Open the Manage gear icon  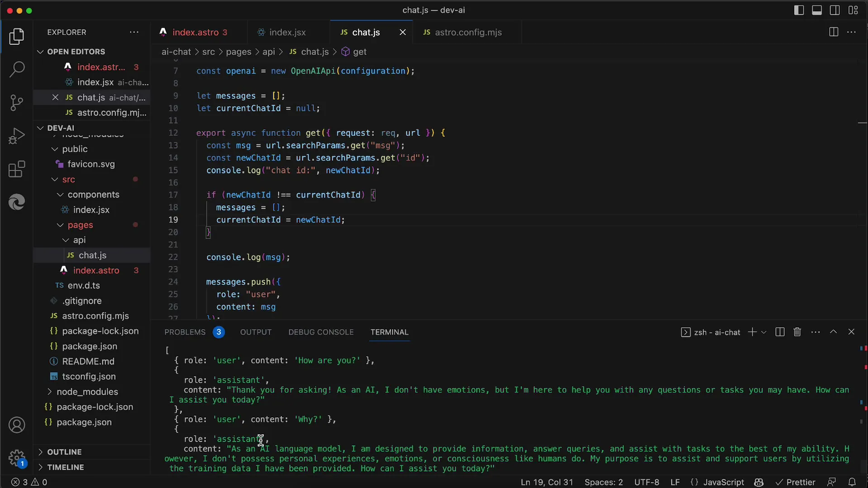[x=17, y=458]
